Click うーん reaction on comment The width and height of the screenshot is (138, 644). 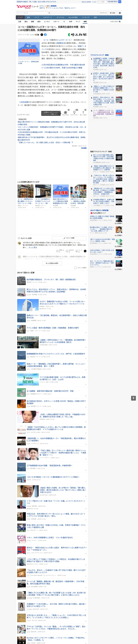tap(77, 251)
